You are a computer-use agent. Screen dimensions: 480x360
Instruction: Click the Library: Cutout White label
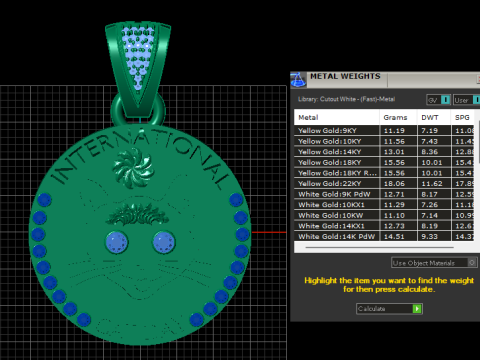(346, 99)
